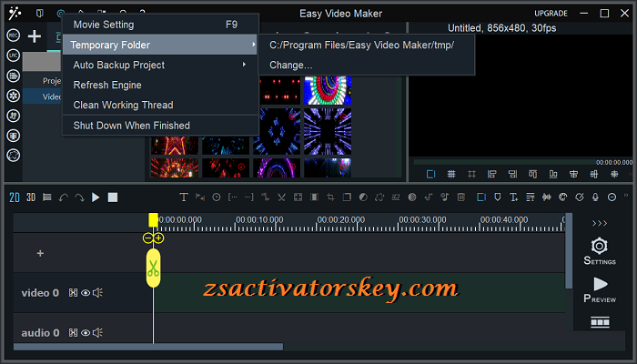Click the Change... submenu item

366,65
